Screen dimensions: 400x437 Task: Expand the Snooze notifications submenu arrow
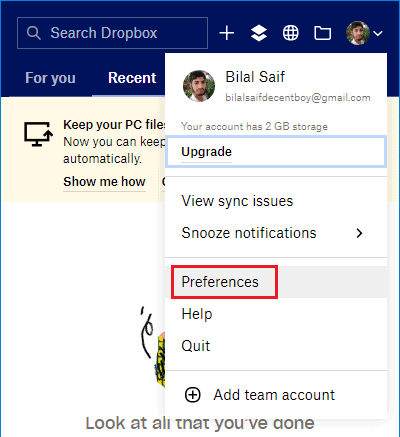pos(359,233)
